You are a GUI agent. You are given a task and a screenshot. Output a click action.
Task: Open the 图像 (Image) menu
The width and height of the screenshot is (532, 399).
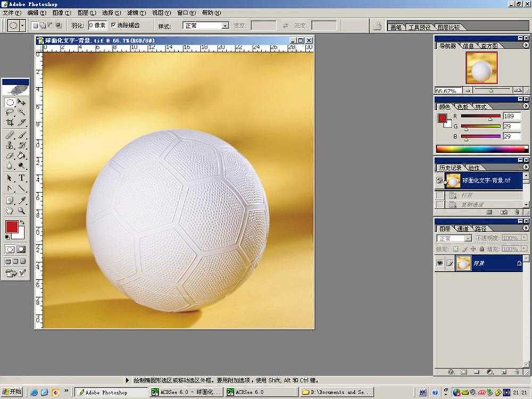62,13
